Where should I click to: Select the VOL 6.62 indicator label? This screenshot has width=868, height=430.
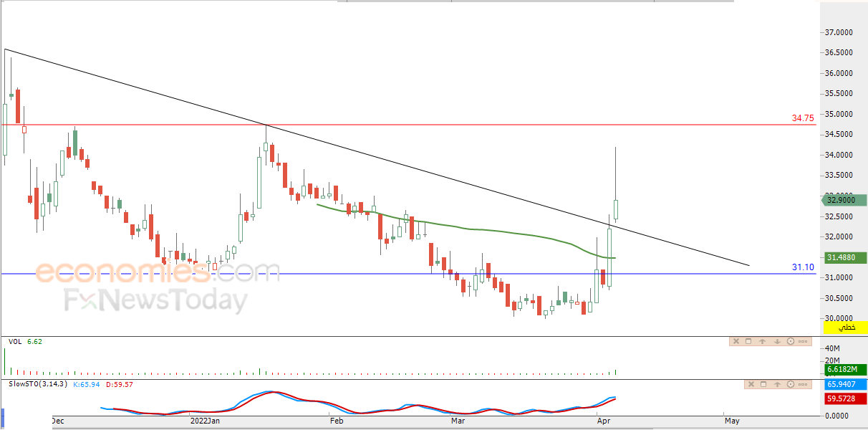click(25, 342)
